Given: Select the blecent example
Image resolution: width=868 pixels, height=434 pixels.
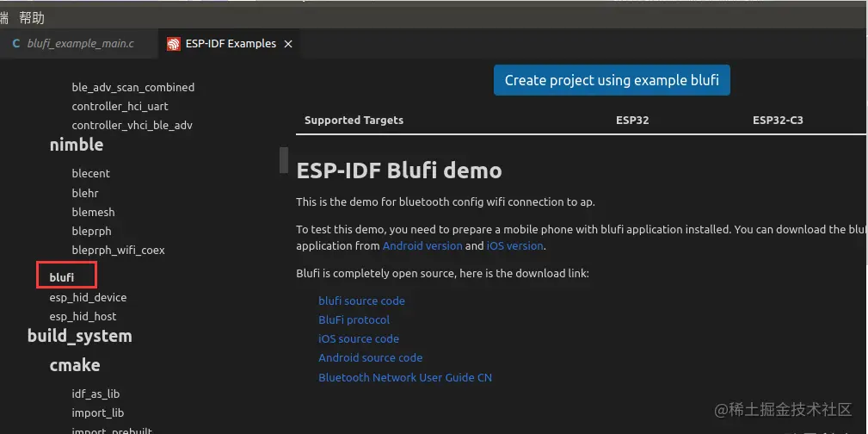Looking at the screenshot, I should tap(91, 173).
